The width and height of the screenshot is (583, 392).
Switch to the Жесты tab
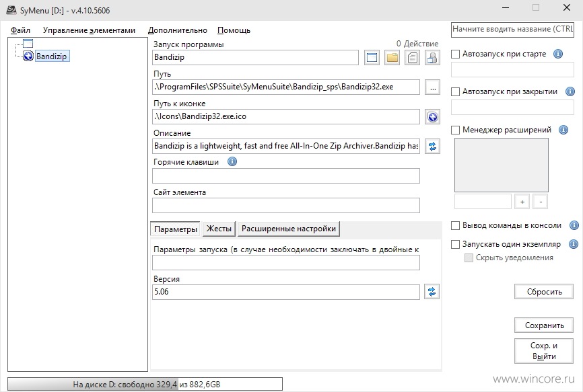(219, 229)
